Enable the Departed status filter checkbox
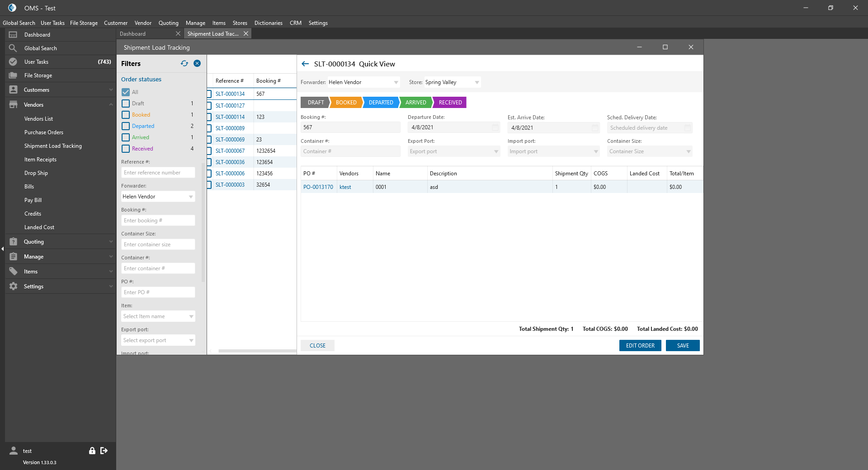The image size is (868, 470). tap(126, 126)
